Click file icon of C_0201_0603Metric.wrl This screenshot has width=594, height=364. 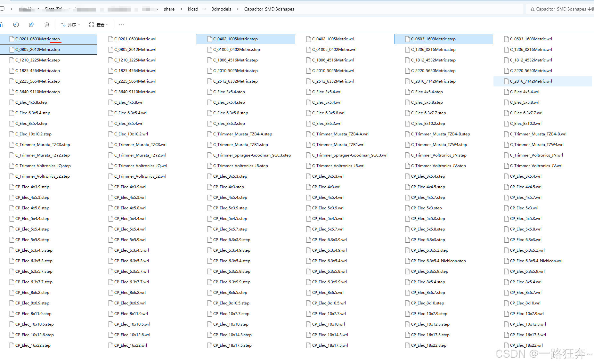(x=111, y=39)
